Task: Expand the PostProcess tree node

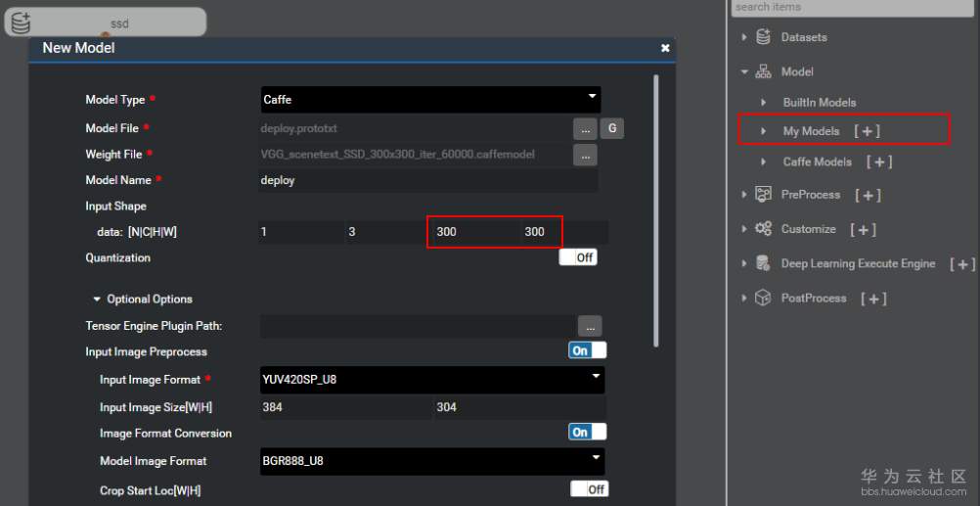Action: click(743, 298)
